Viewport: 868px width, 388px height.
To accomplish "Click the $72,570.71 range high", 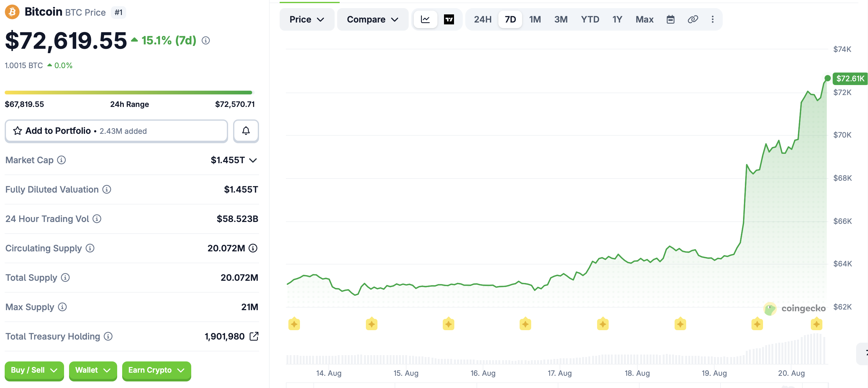I will point(235,104).
